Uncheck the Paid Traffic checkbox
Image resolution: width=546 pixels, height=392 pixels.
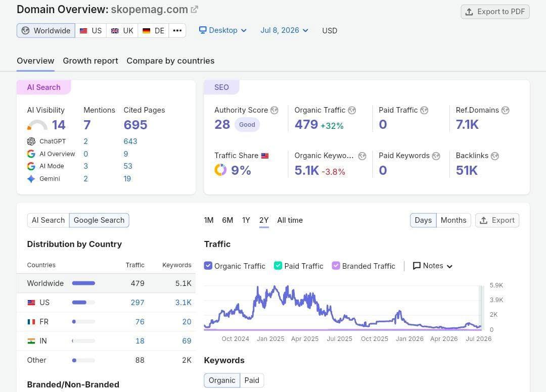point(278,266)
